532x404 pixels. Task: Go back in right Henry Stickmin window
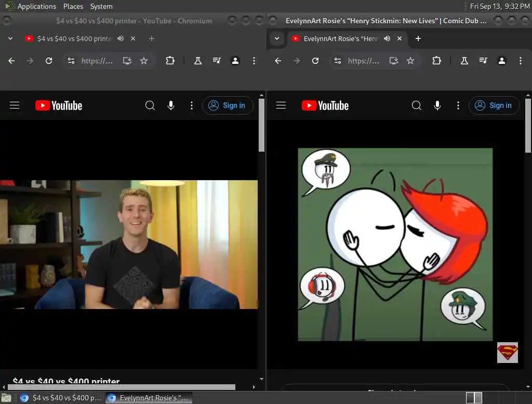click(x=278, y=61)
